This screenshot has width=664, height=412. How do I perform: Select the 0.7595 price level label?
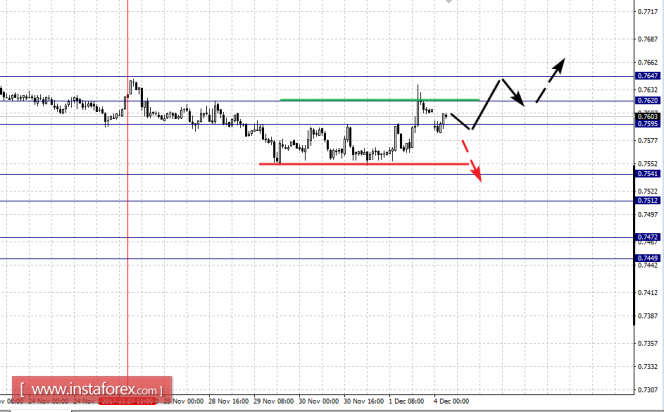tap(646, 124)
